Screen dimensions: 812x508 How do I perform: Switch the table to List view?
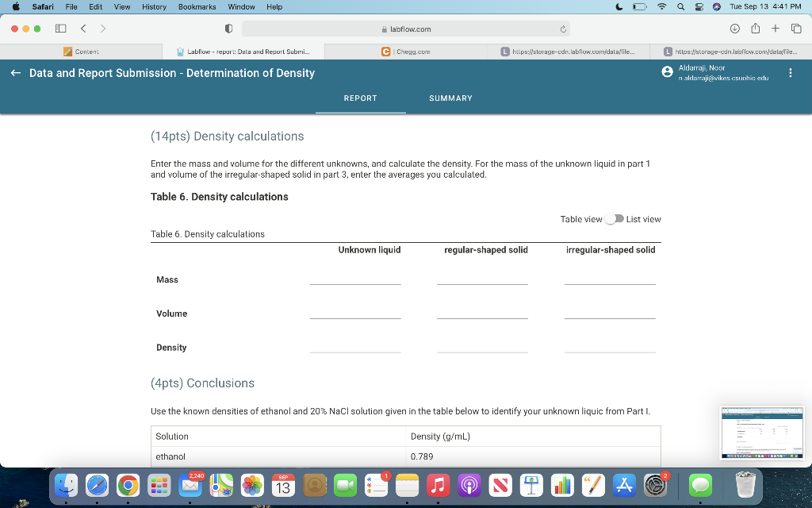pos(615,219)
